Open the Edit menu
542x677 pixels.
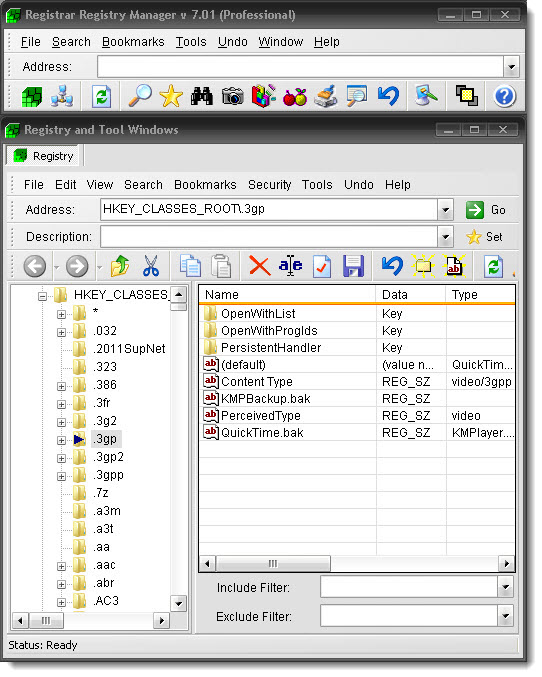(66, 185)
